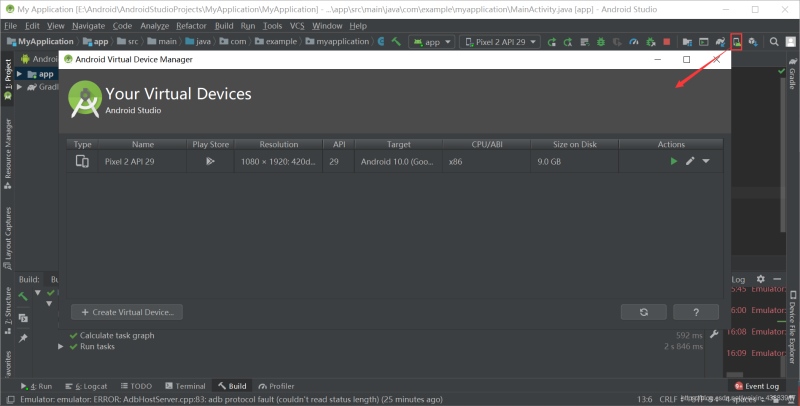The width and height of the screenshot is (800, 406).
Task: Click the example breadcrumb folder
Action: (276, 42)
